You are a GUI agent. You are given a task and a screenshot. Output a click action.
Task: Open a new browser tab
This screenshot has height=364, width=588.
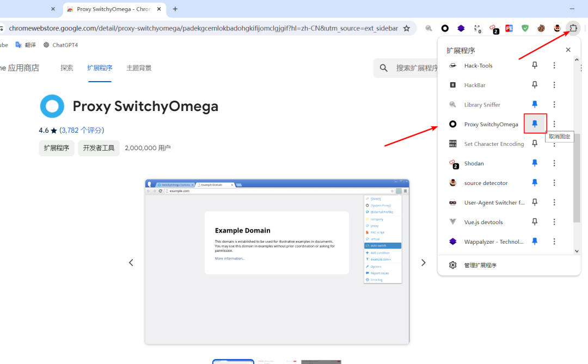click(175, 9)
